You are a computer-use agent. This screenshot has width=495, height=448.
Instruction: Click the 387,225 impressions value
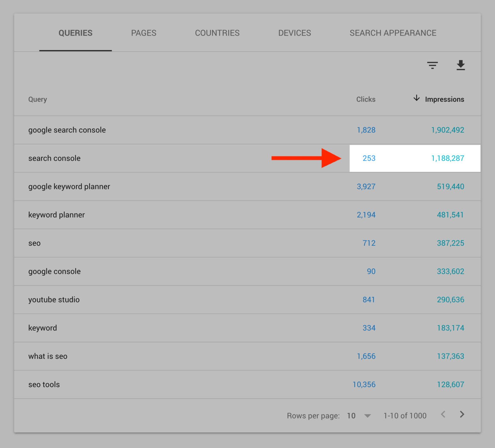pyautogui.click(x=450, y=243)
